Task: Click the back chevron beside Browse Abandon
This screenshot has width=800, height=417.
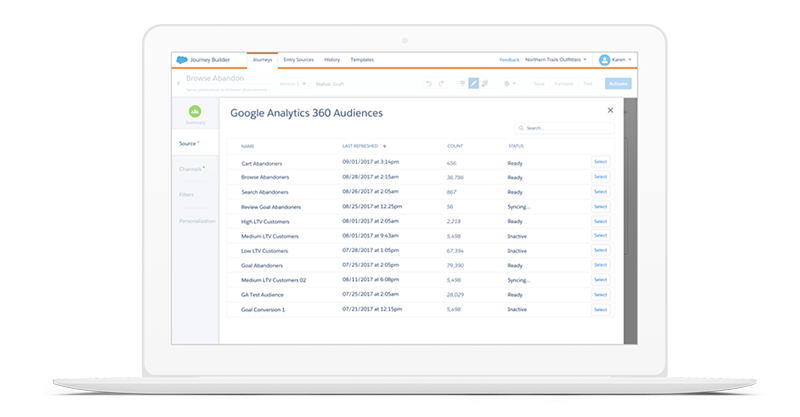Action: tap(179, 83)
